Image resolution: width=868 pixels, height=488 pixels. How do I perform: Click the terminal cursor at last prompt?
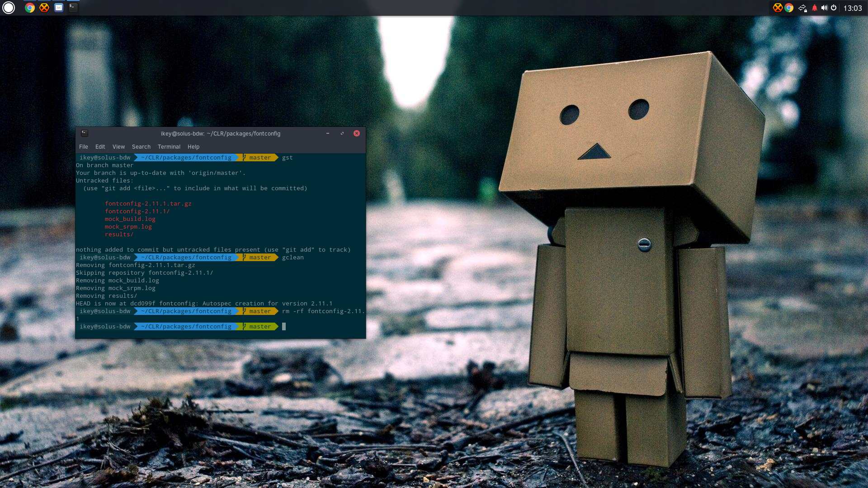coord(284,327)
